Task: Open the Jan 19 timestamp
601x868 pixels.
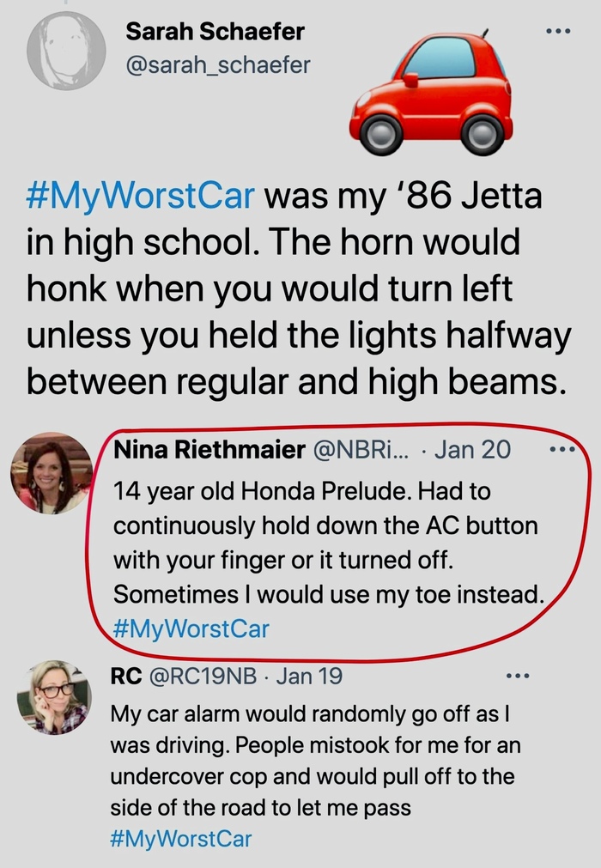Action: (x=309, y=677)
